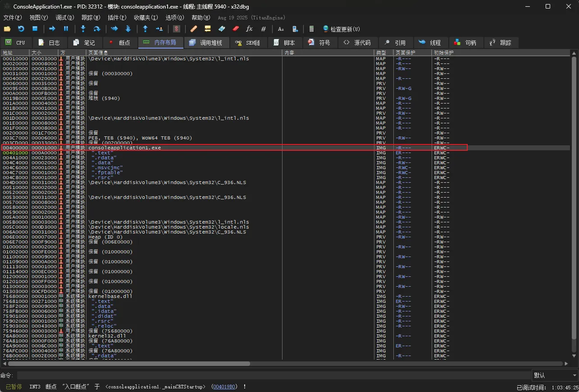The height and width of the screenshot is (392, 579).
Task: Sort by the 地址 address column header
Action: click(15, 53)
